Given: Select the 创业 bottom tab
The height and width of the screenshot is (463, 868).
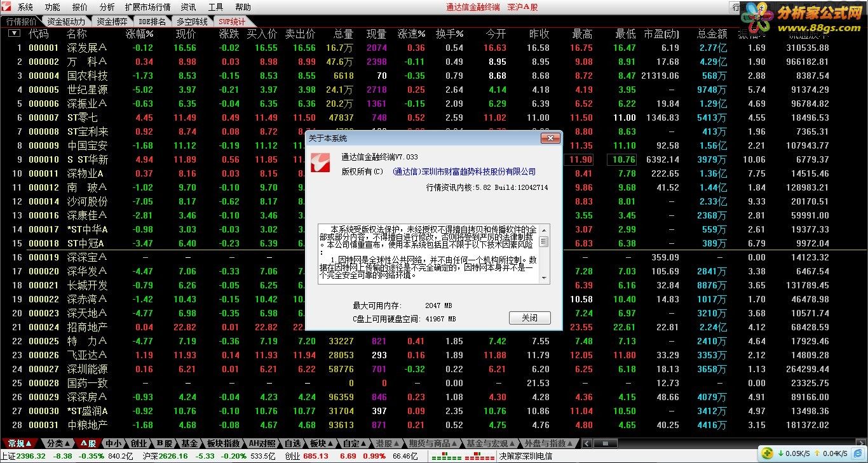Looking at the screenshot, I should (x=139, y=443).
